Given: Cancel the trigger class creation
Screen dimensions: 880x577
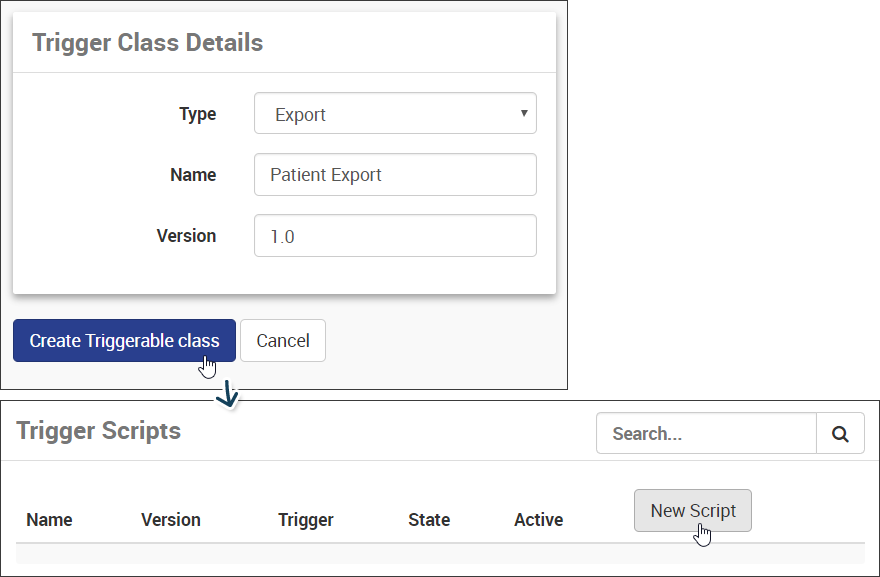Looking at the screenshot, I should tap(283, 341).
